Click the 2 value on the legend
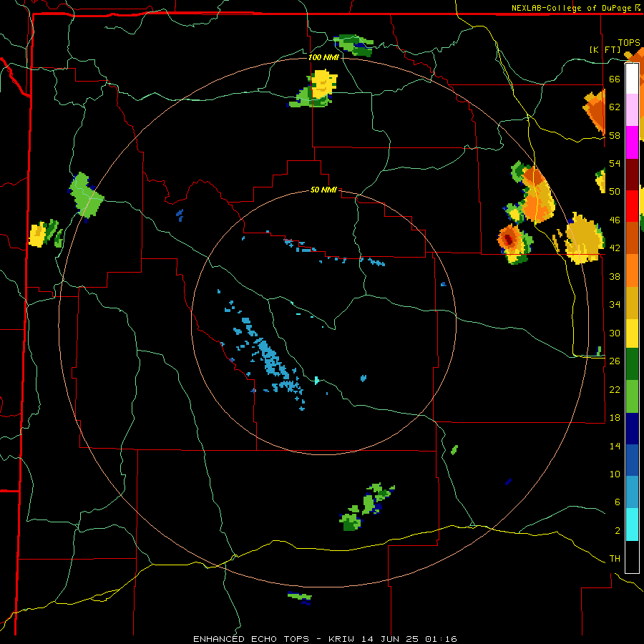 click(618, 531)
